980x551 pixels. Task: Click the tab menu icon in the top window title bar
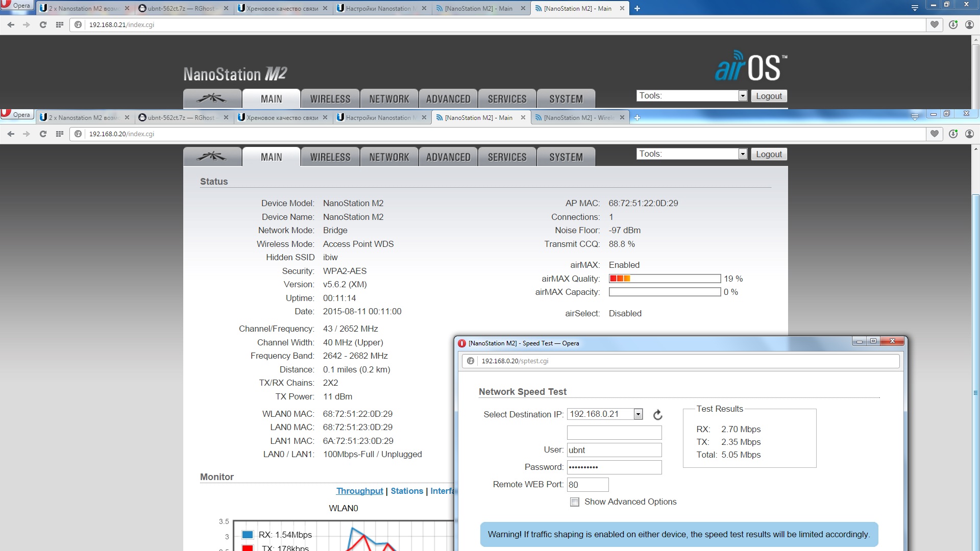pos(915,8)
